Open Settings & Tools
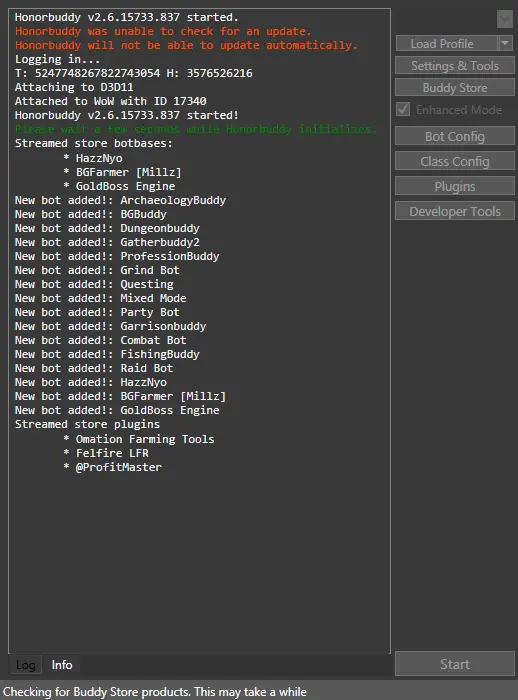 [x=455, y=66]
